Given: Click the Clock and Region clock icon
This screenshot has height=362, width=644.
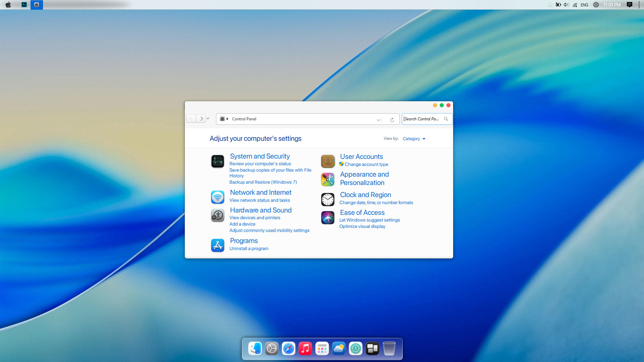Looking at the screenshot, I should pyautogui.click(x=328, y=199).
